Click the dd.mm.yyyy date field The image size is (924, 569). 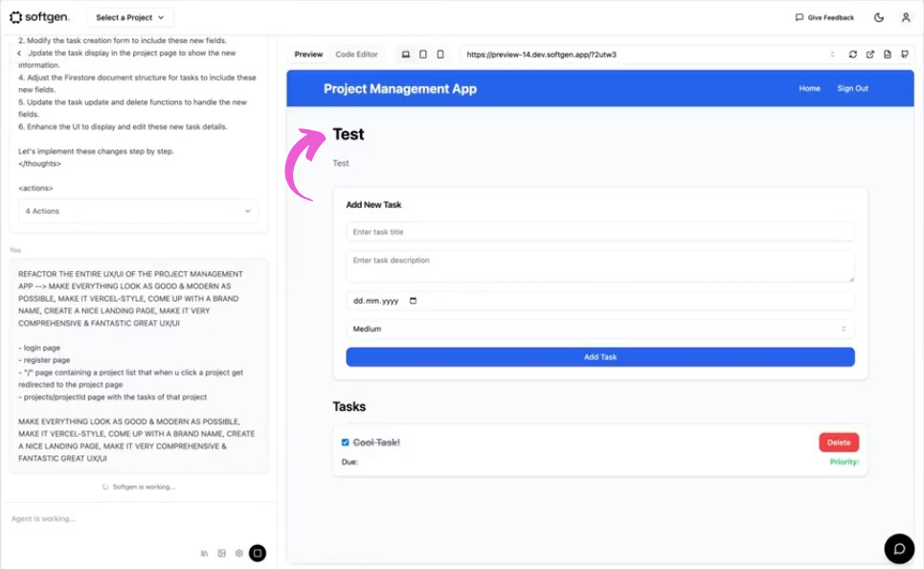(x=600, y=301)
